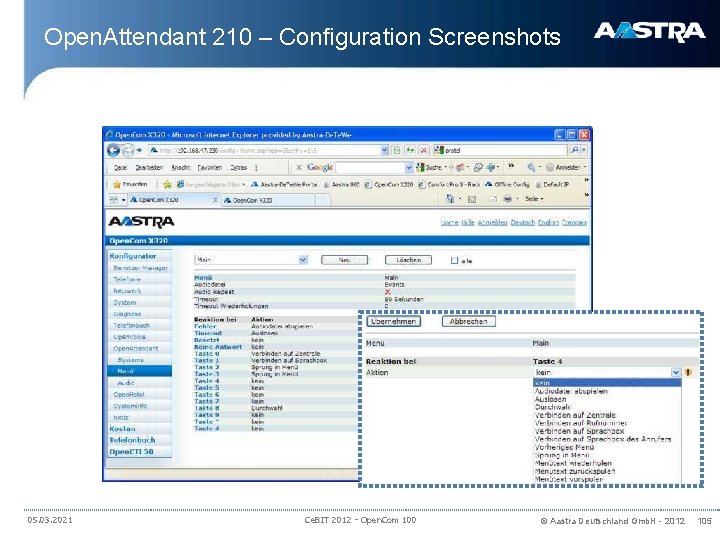Tick the 'alle' checkbox next to Löschen
Viewport: 720px width, 540px height.
pyautogui.click(x=454, y=260)
